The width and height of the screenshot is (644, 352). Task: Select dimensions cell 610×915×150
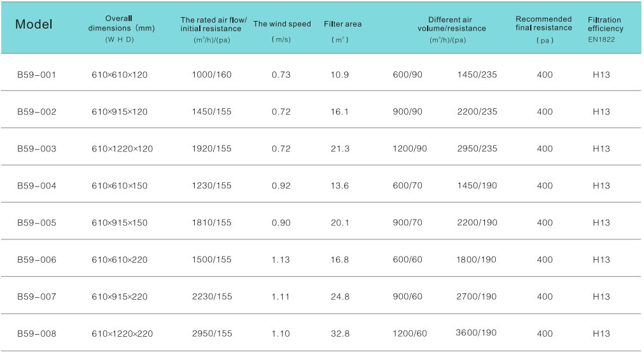point(120,223)
